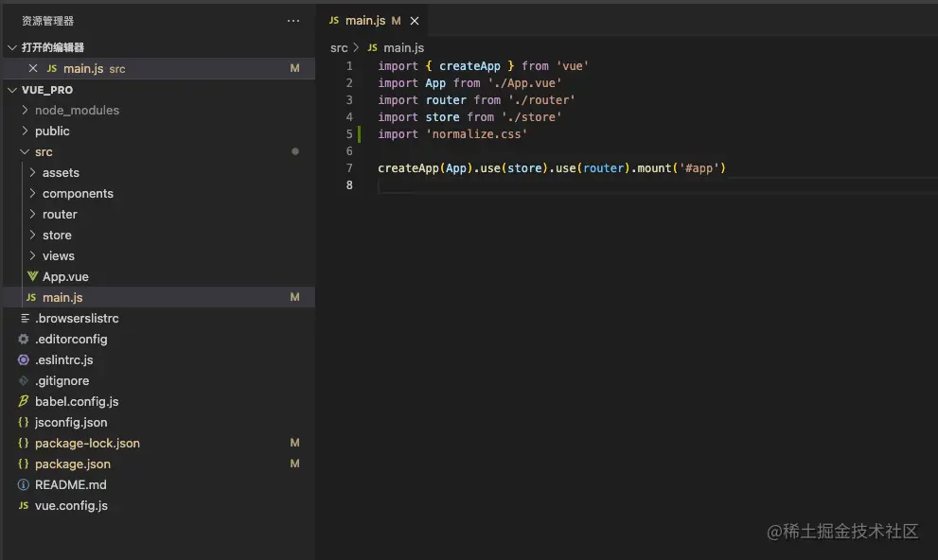Click createApp on line 7
938x560 pixels.
point(408,168)
